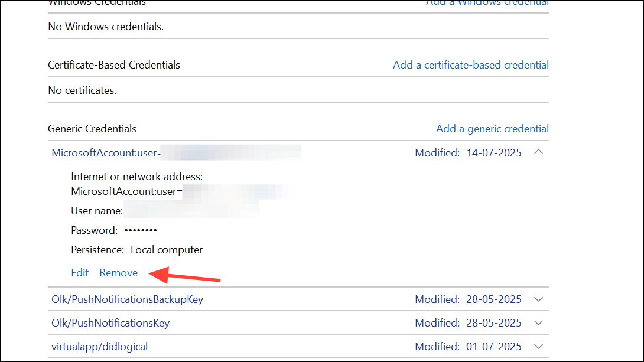Click the down-chevron icon on virtualapp/didlogical row
This screenshot has height=362, width=644.
(x=538, y=347)
